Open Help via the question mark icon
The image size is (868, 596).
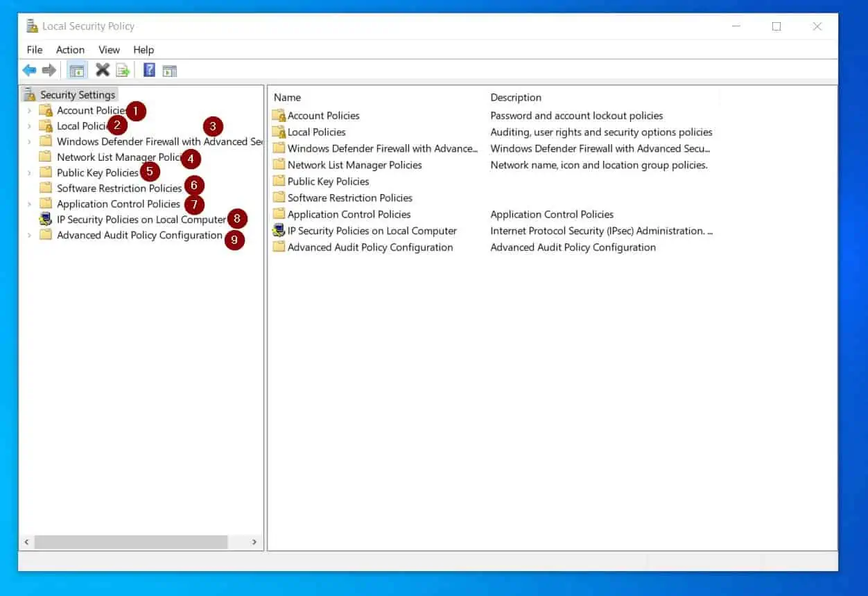point(149,70)
